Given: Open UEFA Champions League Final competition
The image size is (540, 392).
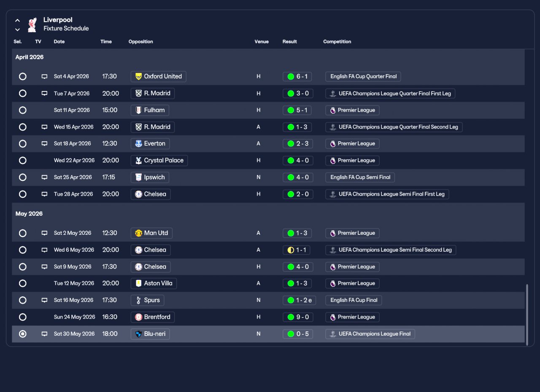Looking at the screenshot, I should click(370, 334).
